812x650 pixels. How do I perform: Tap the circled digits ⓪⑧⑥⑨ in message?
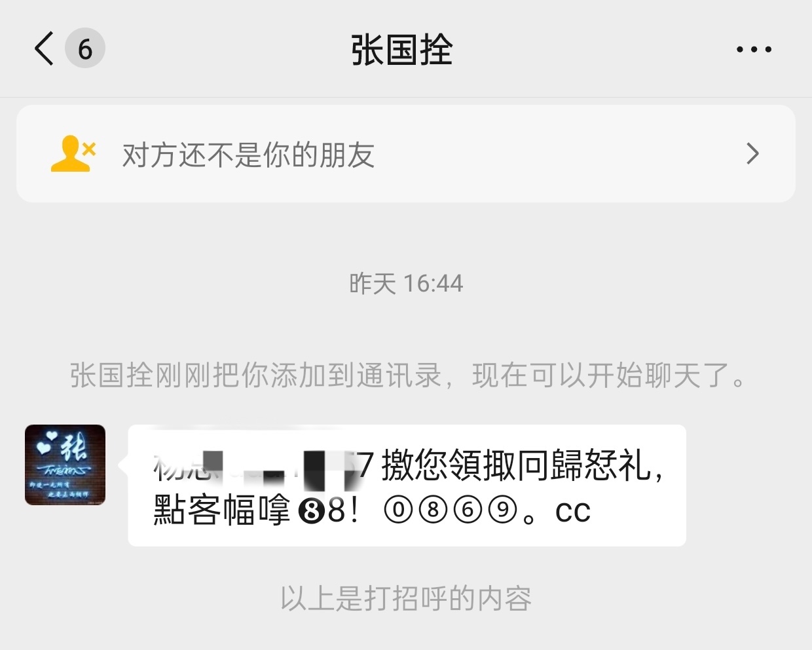[452, 509]
